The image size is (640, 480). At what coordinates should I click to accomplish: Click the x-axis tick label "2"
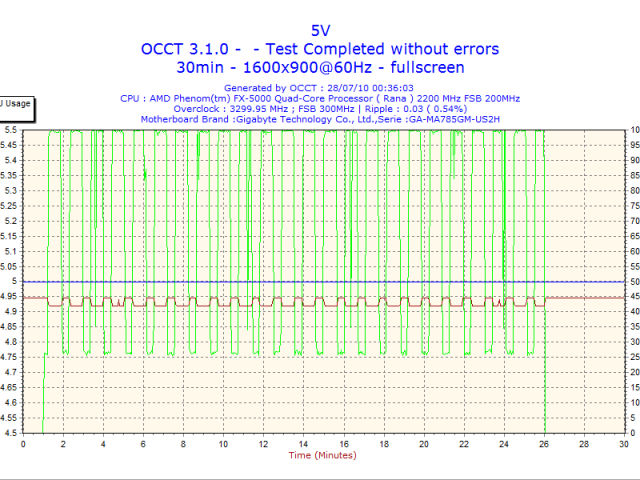click(x=63, y=444)
